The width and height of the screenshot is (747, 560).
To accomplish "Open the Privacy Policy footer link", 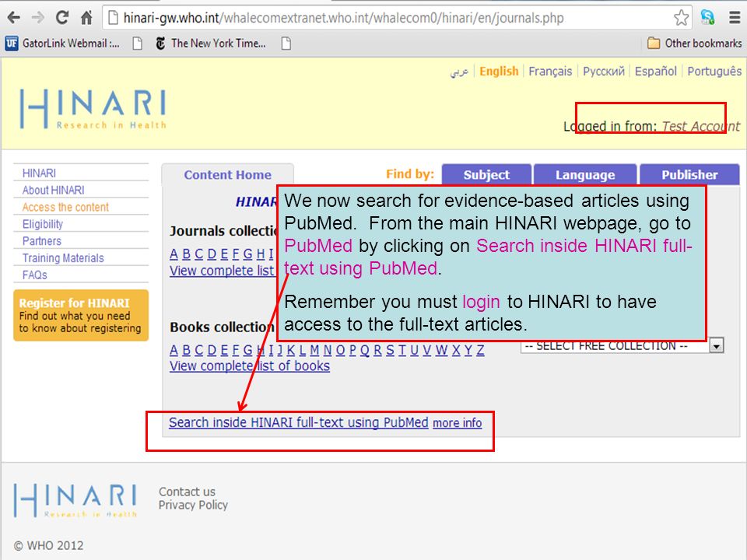I will click(x=193, y=505).
